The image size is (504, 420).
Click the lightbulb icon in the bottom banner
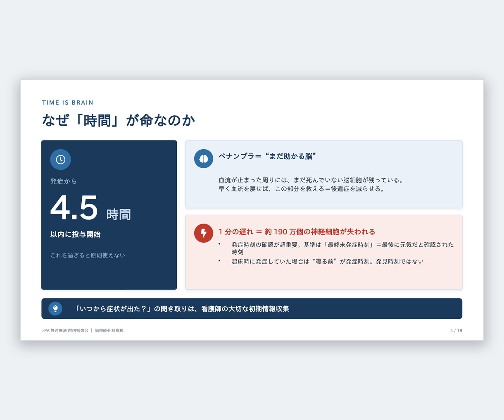click(x=55, y=308)
